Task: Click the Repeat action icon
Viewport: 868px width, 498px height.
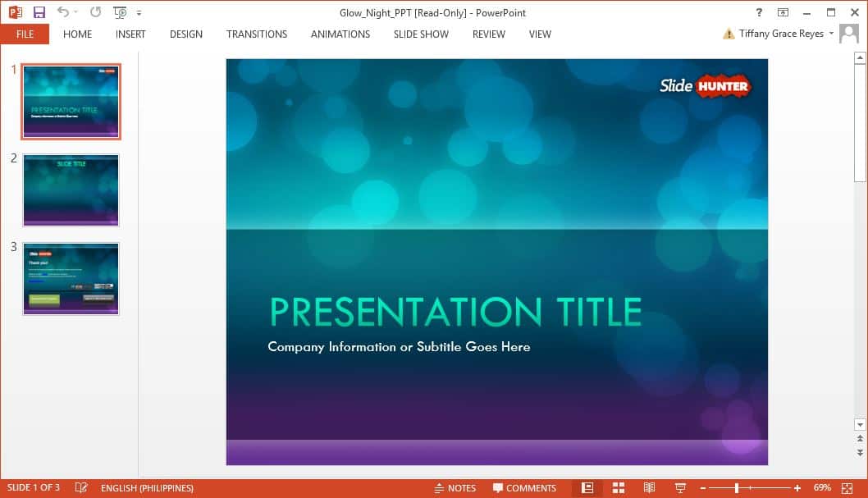Action: (x=96, y=12)
